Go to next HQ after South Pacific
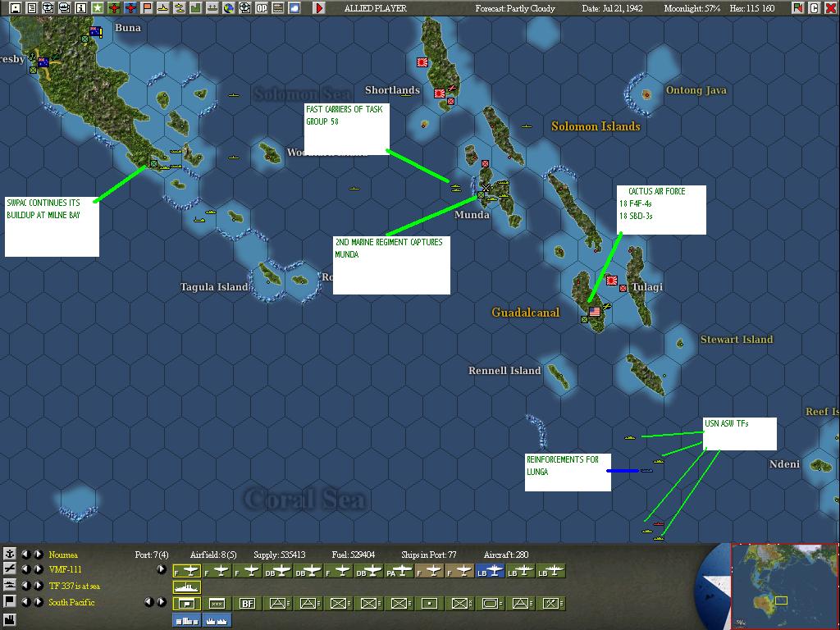The width and height of the screenshot is (840, 630). pos(39,602)
